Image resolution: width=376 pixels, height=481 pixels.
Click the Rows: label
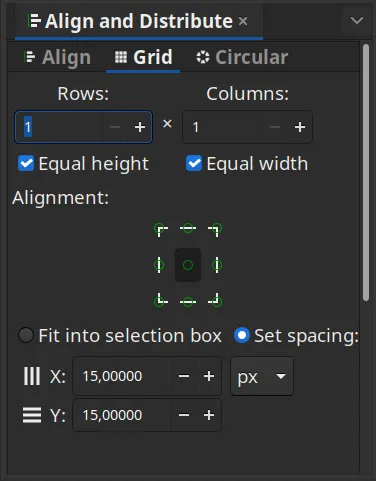tap(83, 94)
